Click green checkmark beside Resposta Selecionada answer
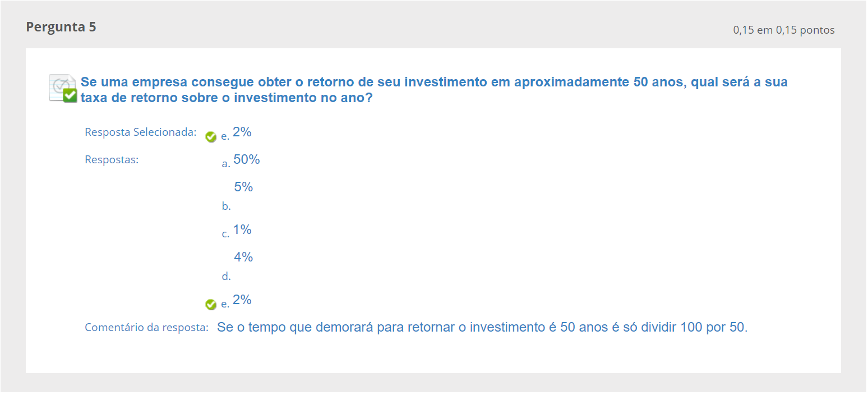This screenshot has width=868, height=395. click(x=211, y=137)
